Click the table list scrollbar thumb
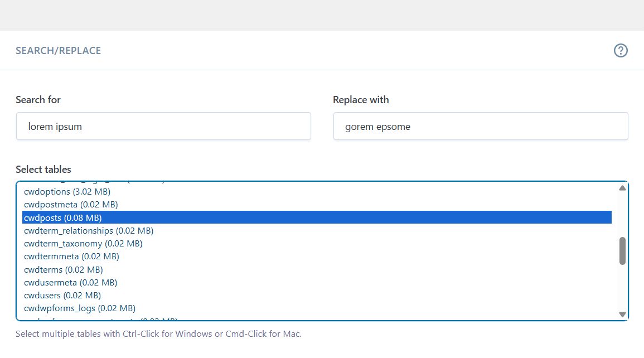644x358 pixels. coord(622,251)
